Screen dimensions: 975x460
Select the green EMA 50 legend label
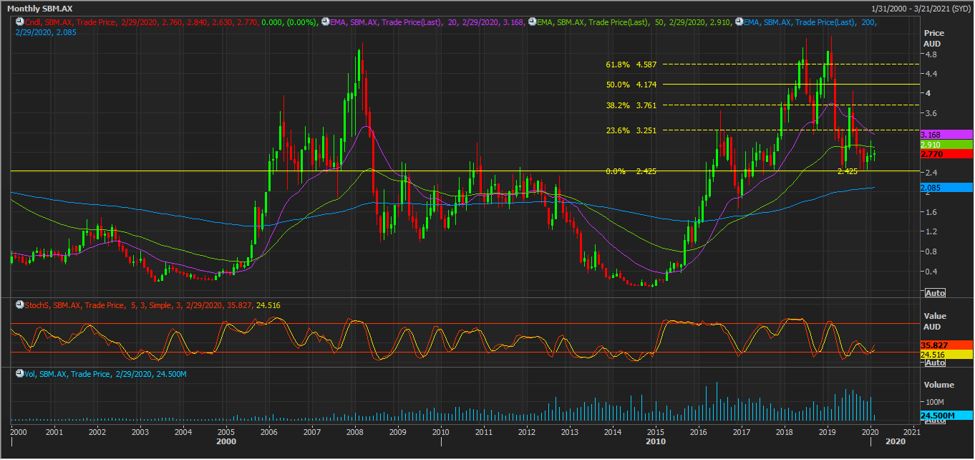[633, 22]
